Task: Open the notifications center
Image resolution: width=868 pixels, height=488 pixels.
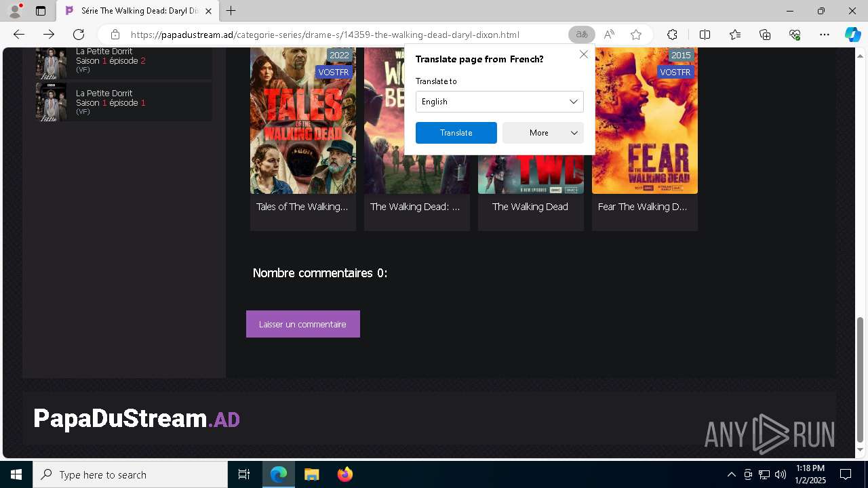Action: point(846,474)
